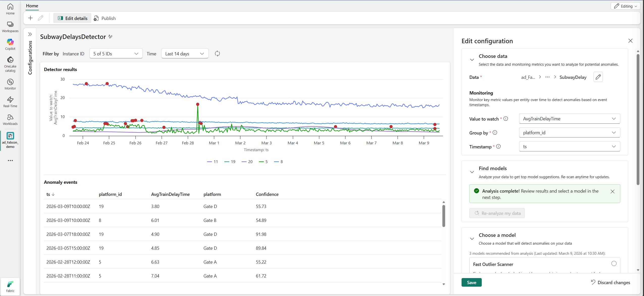The height and width of the screenshot is (296, 644).
Task: Open the OneLake catalog
Action: (x=10, y=64)
